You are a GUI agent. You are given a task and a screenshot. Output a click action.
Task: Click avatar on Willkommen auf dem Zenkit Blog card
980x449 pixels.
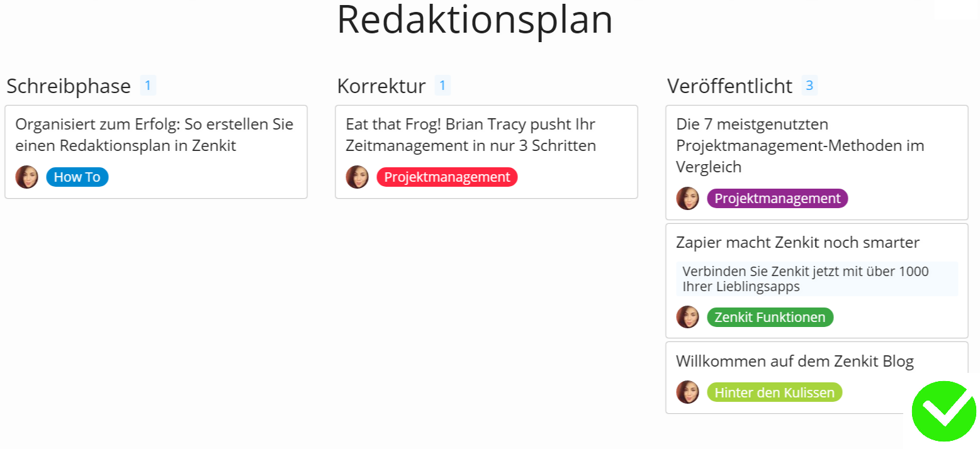(688, 392)
